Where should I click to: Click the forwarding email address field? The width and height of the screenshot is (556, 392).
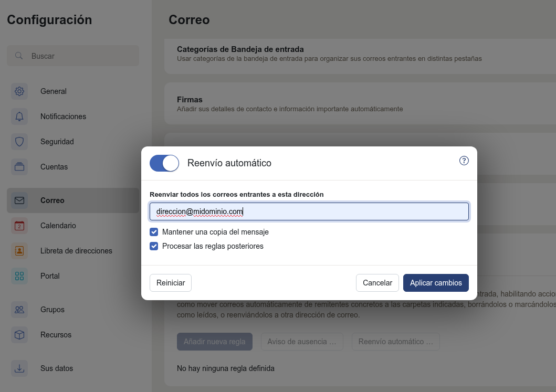click(x=309, y=212)
